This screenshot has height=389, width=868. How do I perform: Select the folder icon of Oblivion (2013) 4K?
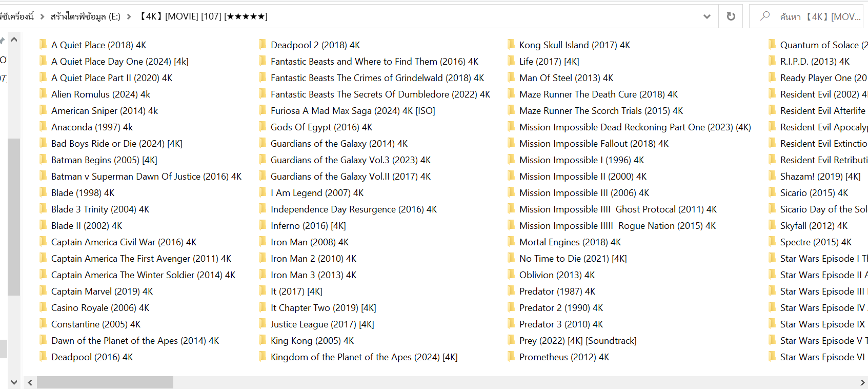(511, 275)
